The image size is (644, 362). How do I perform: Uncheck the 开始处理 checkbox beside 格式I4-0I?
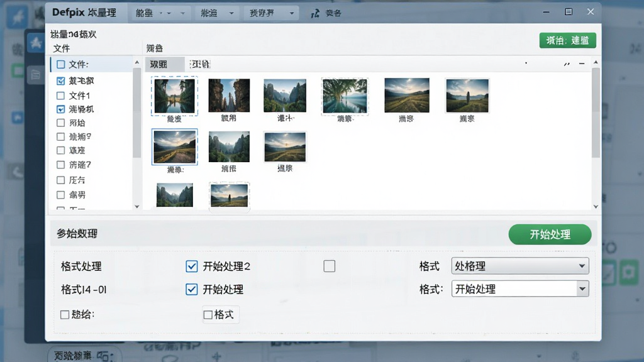(x=191, y=289)
